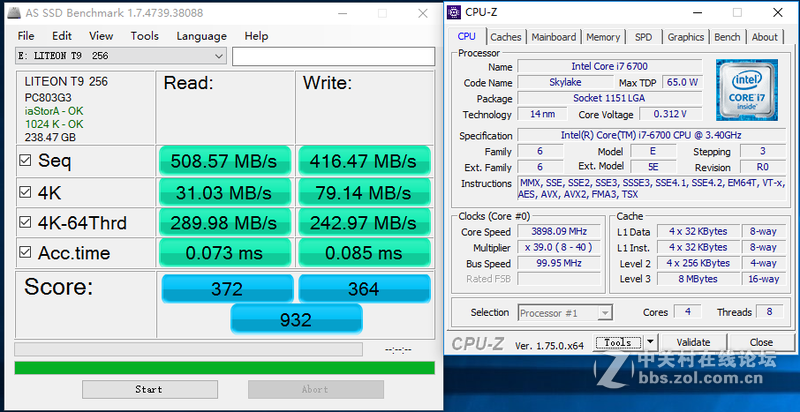Toggle the Acc.time test checkbox
The width and height of the screenshot is (800, 412).
(x=25, y=253)
